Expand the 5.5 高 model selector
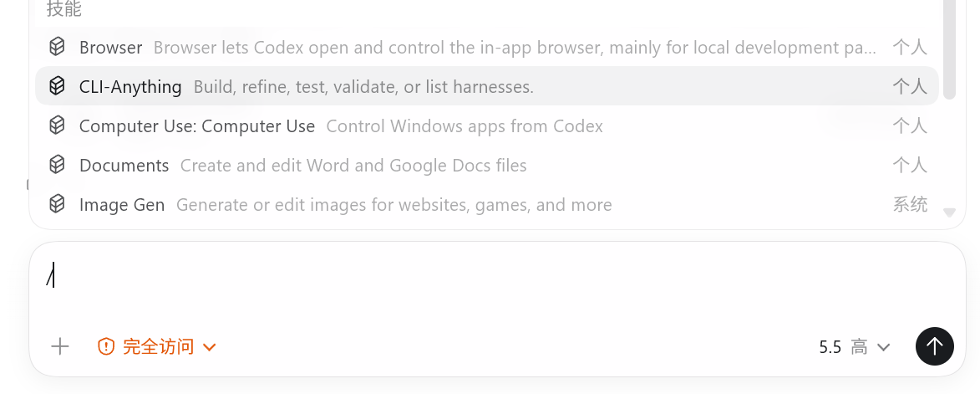980x394 pixels. click(855, 346)
